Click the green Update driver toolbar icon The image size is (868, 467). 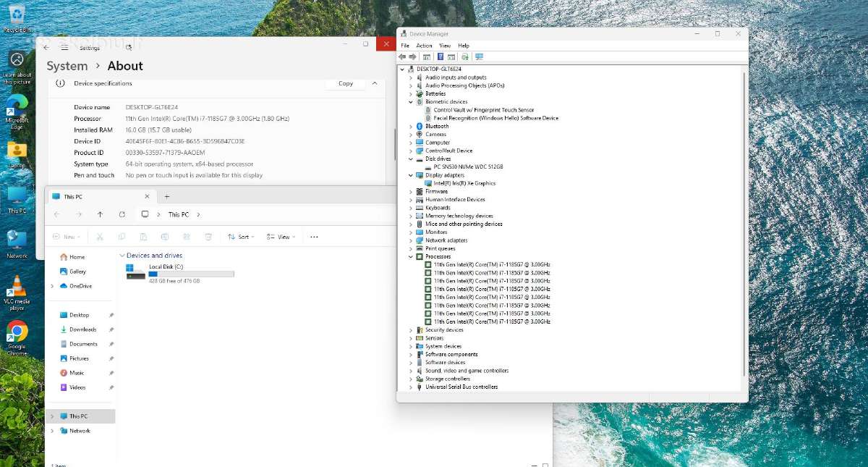coord(464,56)
